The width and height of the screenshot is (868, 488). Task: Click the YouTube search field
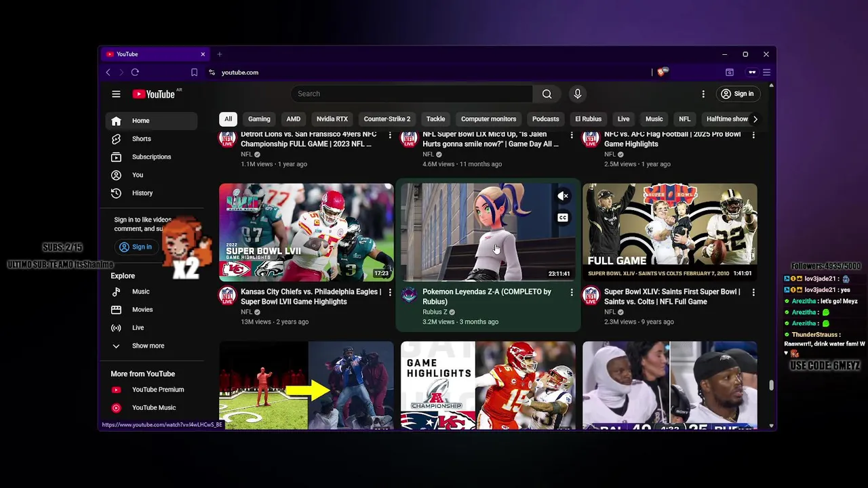[412, 94]
